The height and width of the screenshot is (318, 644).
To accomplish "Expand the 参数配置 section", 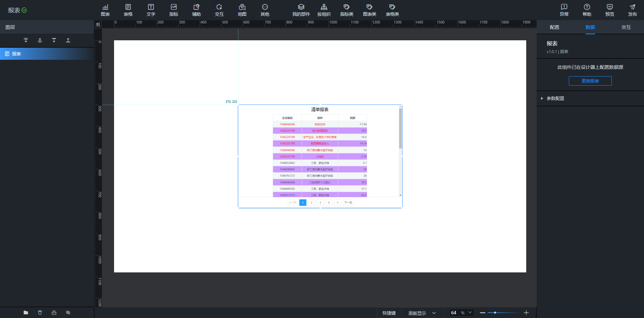I will (555, 98).
